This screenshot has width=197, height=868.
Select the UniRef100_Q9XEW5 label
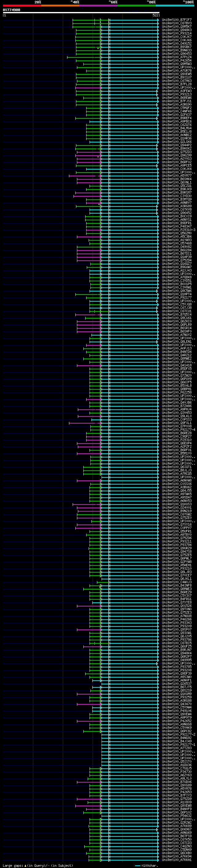(176, 74)
